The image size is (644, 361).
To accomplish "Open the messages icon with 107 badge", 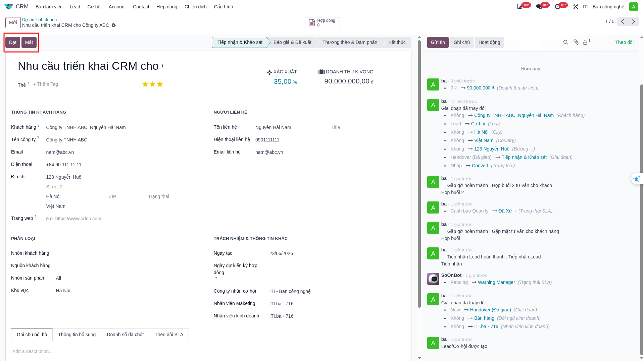I will 539,7.
